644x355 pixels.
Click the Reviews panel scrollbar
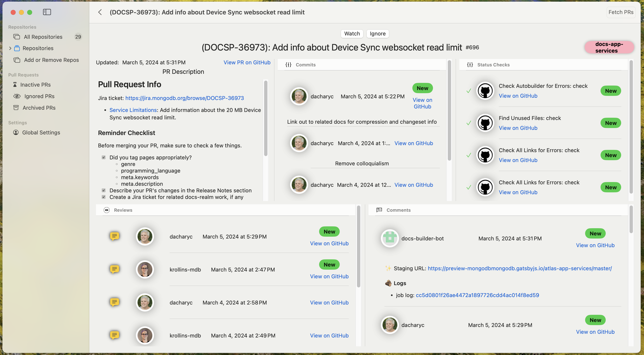358,246
